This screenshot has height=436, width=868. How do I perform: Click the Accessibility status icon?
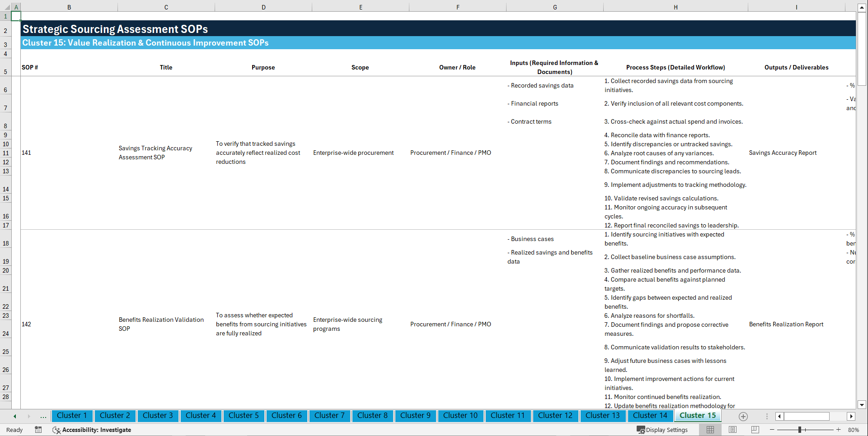pos(56,430)
